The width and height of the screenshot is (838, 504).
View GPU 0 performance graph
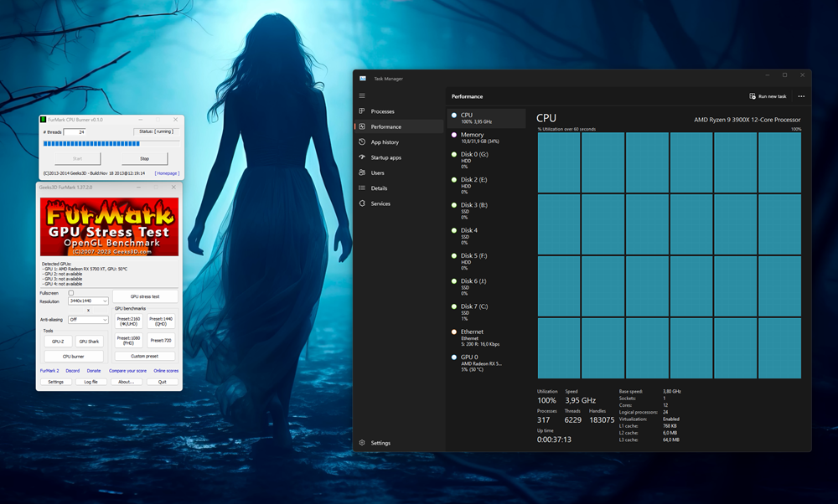[x=486, y=363]
